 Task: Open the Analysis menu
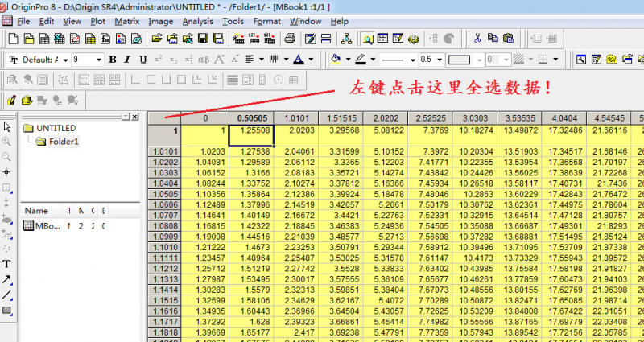point(197,21)
